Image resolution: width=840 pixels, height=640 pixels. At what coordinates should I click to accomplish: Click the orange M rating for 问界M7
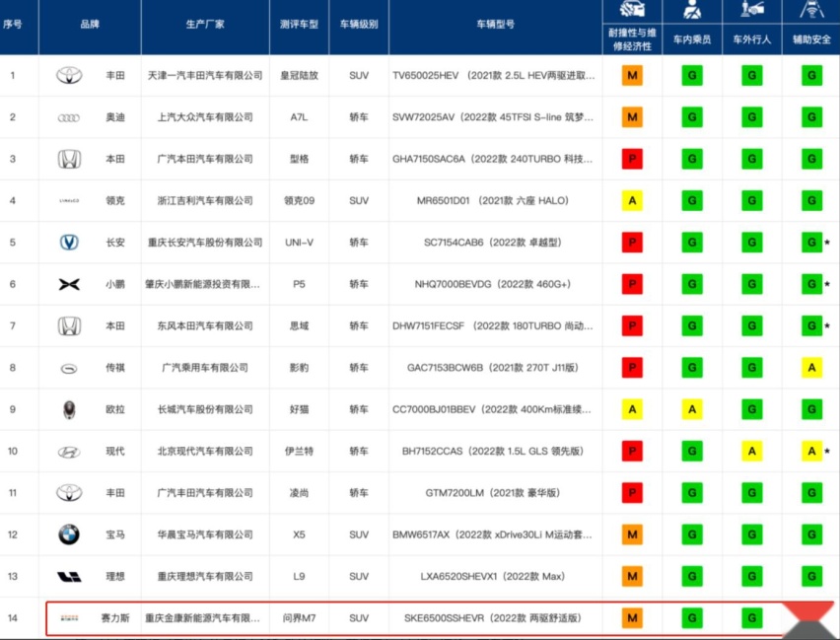click(632, 618)
